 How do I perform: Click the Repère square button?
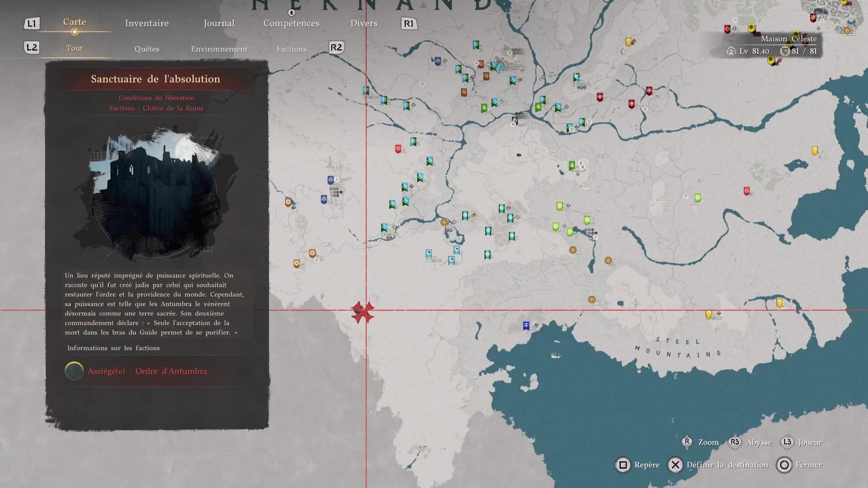(x=623, y=465)
